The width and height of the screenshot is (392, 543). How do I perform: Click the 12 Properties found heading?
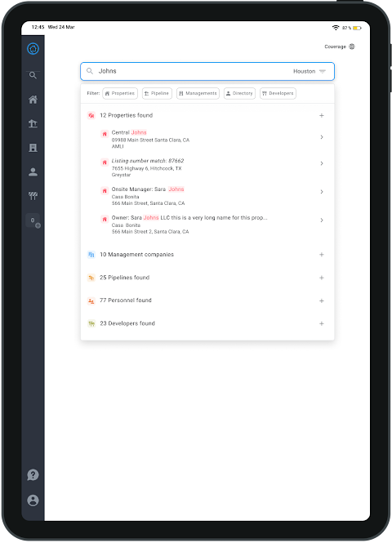coord(126,115)
